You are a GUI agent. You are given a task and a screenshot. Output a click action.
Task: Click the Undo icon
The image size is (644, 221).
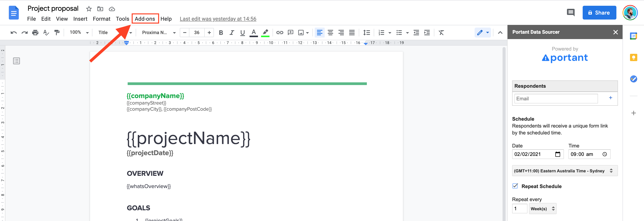(x=14, y=33)
